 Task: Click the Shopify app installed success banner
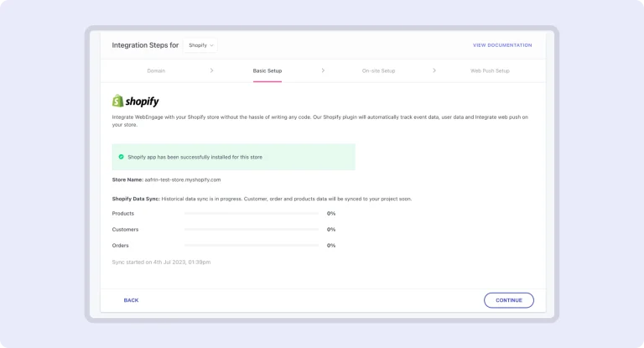coord(233,157)
